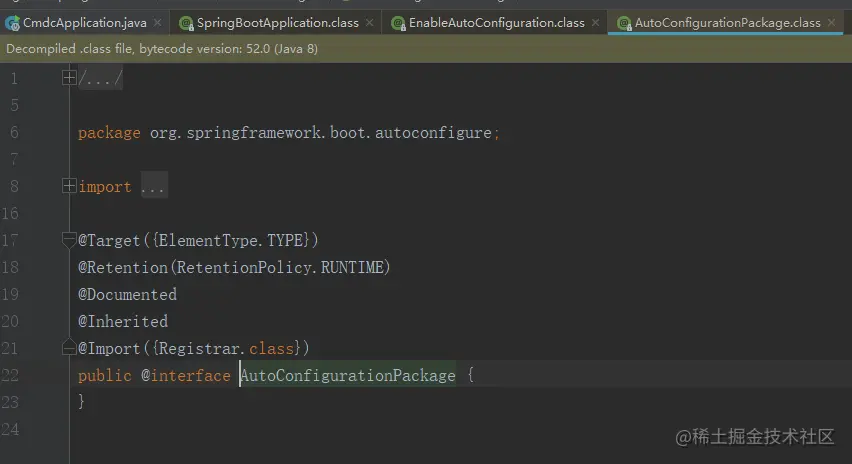Click the @Target annotation
The width and height of the screenshot is (852, 464).
pos(109,240)
